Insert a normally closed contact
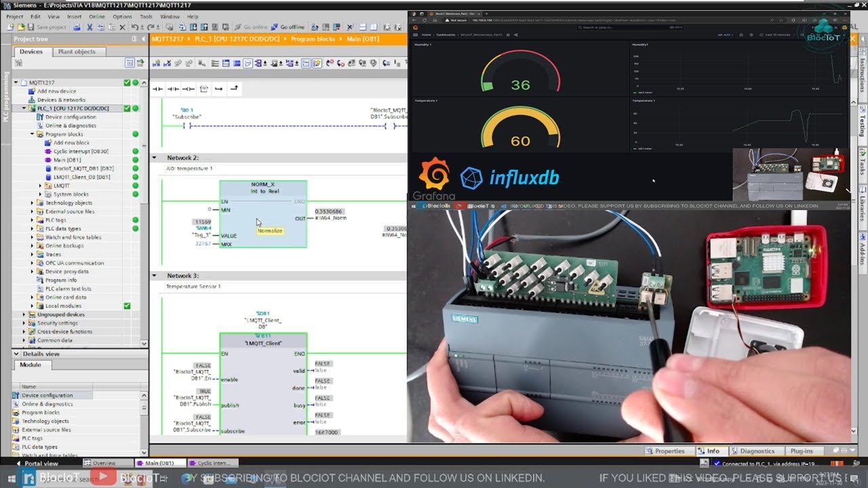 click(173, 89)
